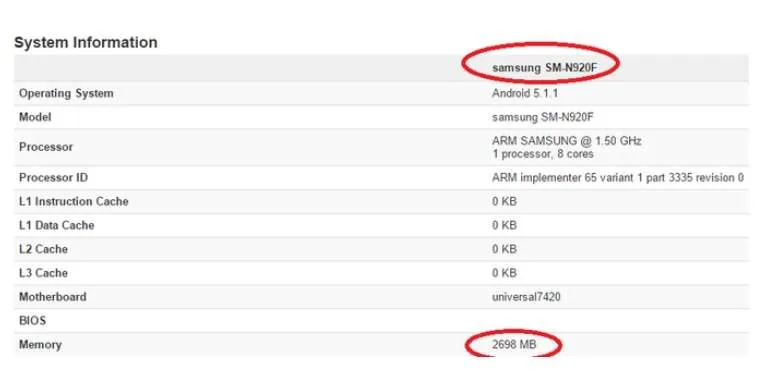
Task: Click the BIOS row label
Action: pos(32,320)
